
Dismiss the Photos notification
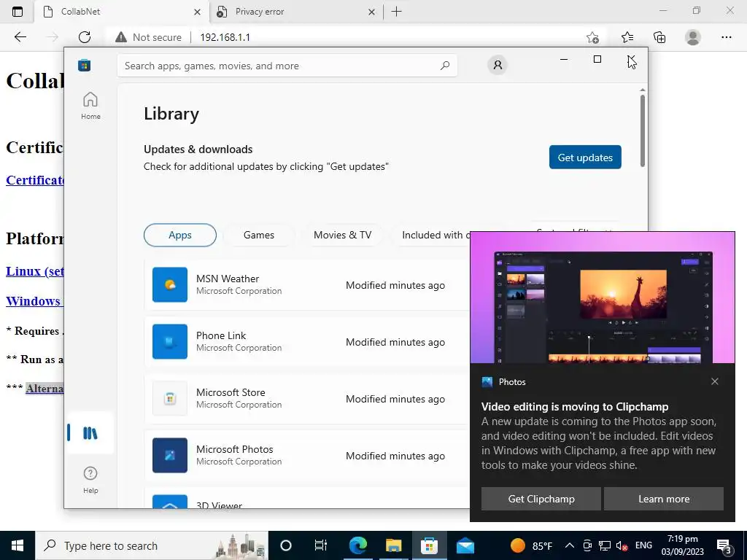pyautogui.click(x=715, y=381)
